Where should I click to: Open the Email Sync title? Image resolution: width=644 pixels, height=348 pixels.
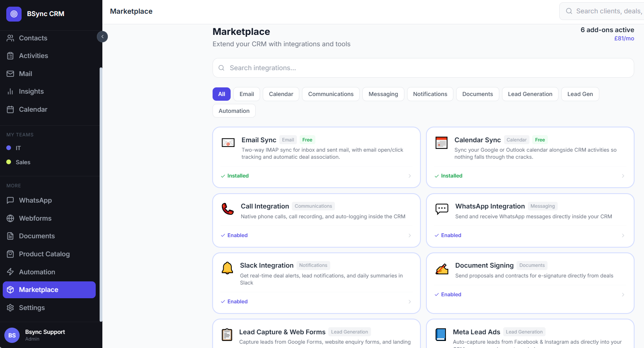click(x=259, y=140)
